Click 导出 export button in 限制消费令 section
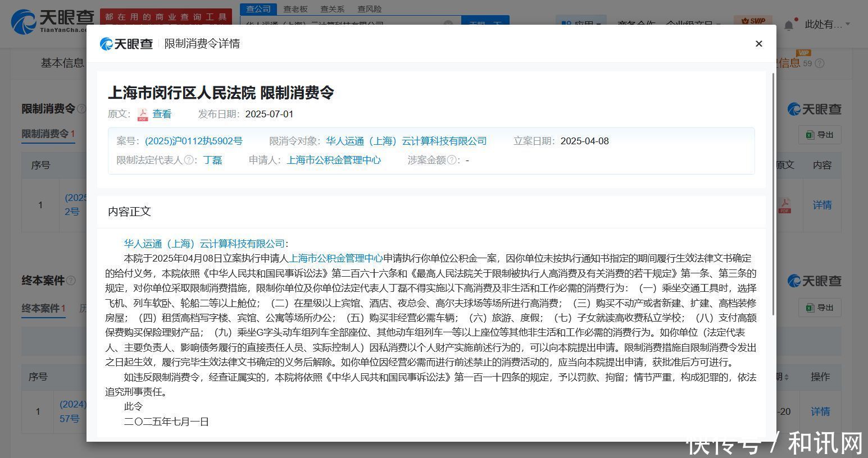This screenshot has height=458, width=868. pos(820,135)
